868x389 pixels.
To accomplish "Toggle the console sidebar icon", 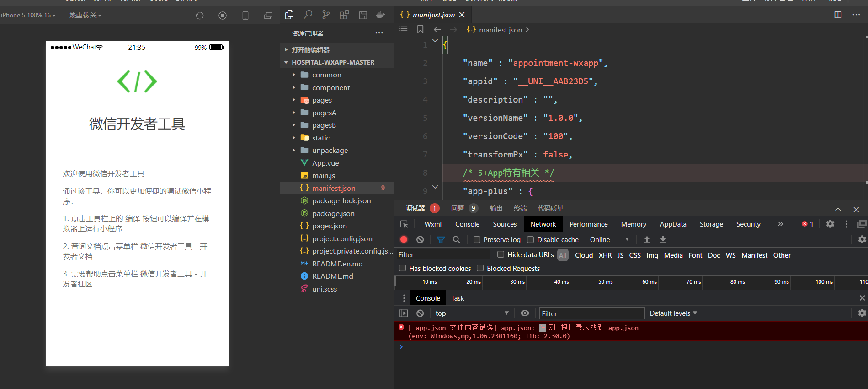I will 404,313.
